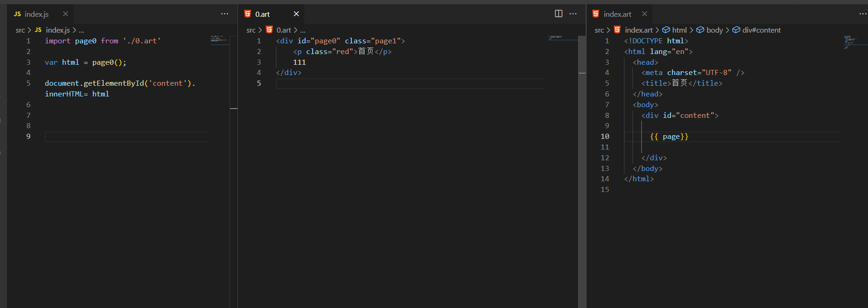Viewport: 868px width, 308px height.
Task: Open more actions menu for 0.art group
Action: point(573,14)
